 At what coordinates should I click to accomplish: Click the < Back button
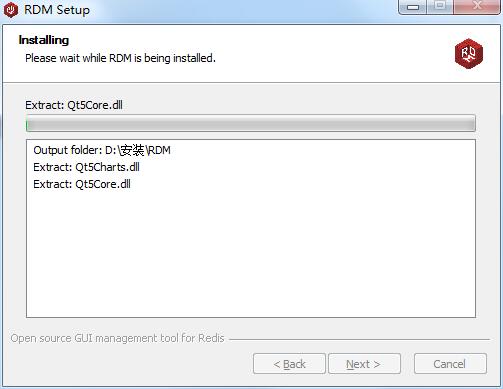[289, 364]
